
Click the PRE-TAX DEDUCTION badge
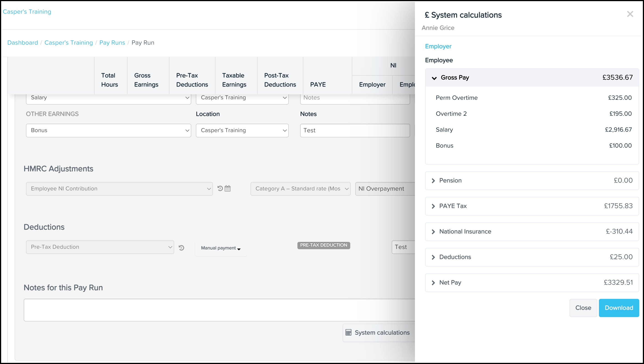coord(324,245)
